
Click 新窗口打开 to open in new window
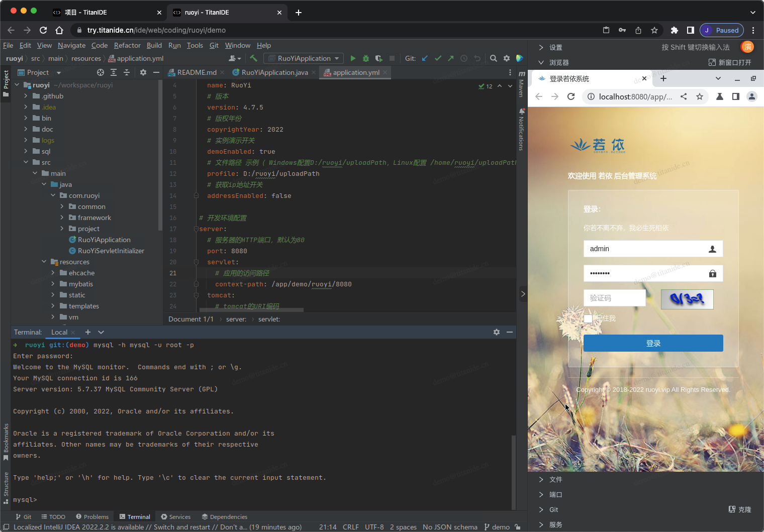click(730, 62)
